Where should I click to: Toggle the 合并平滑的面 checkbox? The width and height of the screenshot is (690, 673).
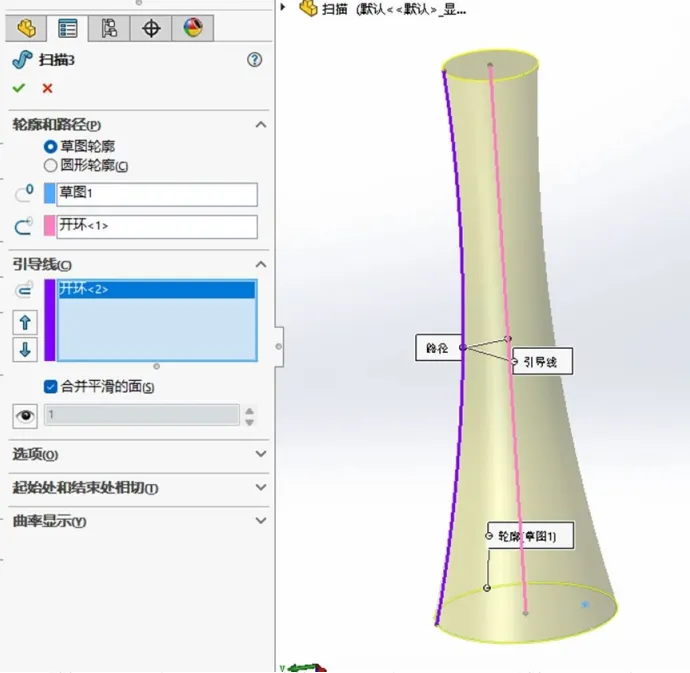[x=51, y=386]
